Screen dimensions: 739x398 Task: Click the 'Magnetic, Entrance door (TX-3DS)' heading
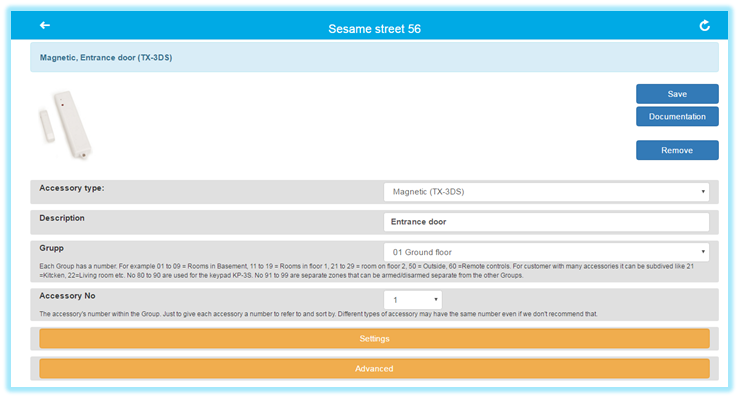click(106, 58)
